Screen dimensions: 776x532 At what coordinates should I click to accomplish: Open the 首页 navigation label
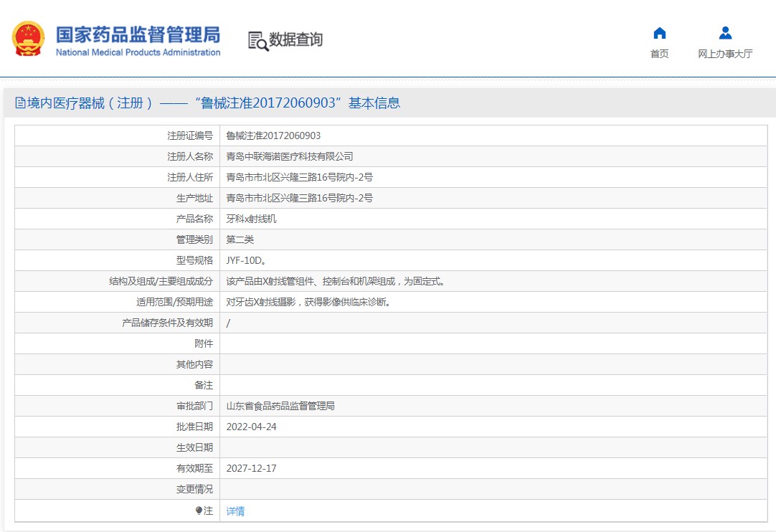[x=659, y=54]
